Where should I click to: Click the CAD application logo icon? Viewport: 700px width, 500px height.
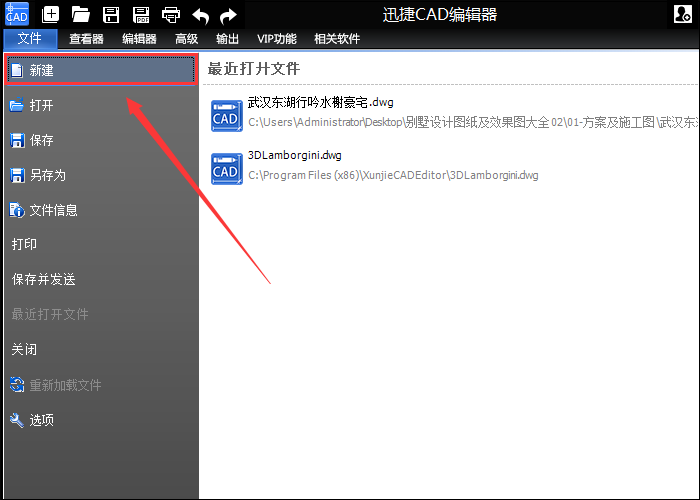(17, 14)
